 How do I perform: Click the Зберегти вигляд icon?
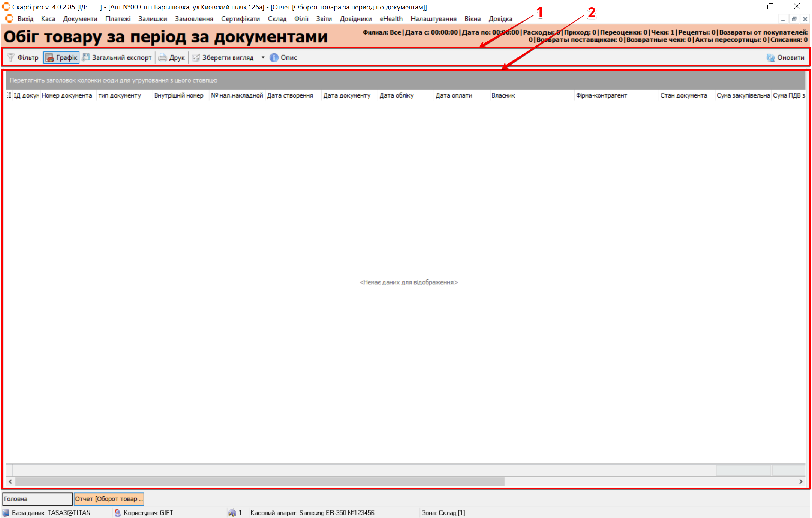196,57
